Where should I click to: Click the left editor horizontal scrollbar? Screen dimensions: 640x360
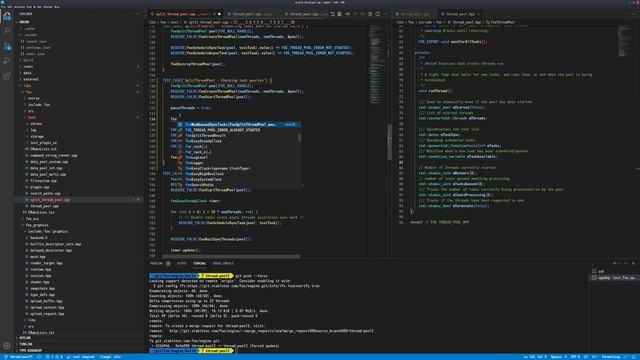[x=231, y=256]
